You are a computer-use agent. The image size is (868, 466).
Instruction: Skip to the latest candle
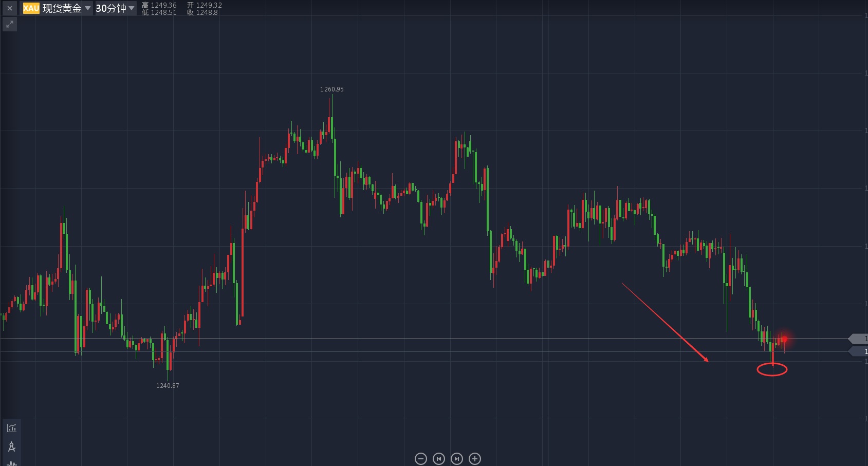tap(457, 459)
